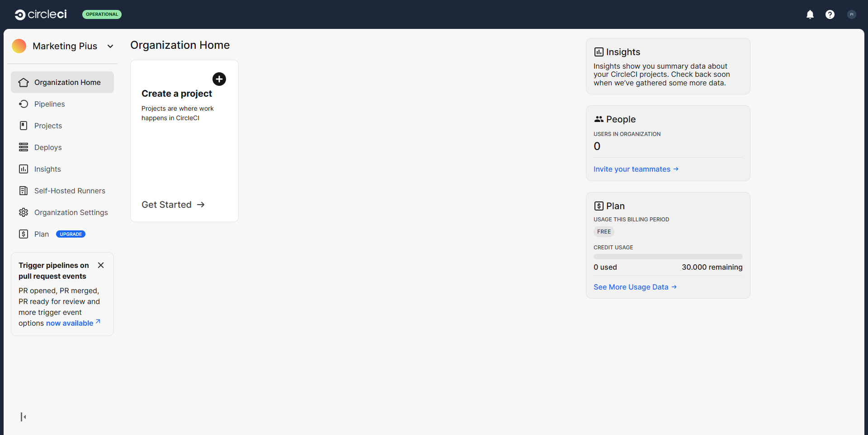Open the user avatar menu
The image size is (868, 435).
(x=851, y=14)
